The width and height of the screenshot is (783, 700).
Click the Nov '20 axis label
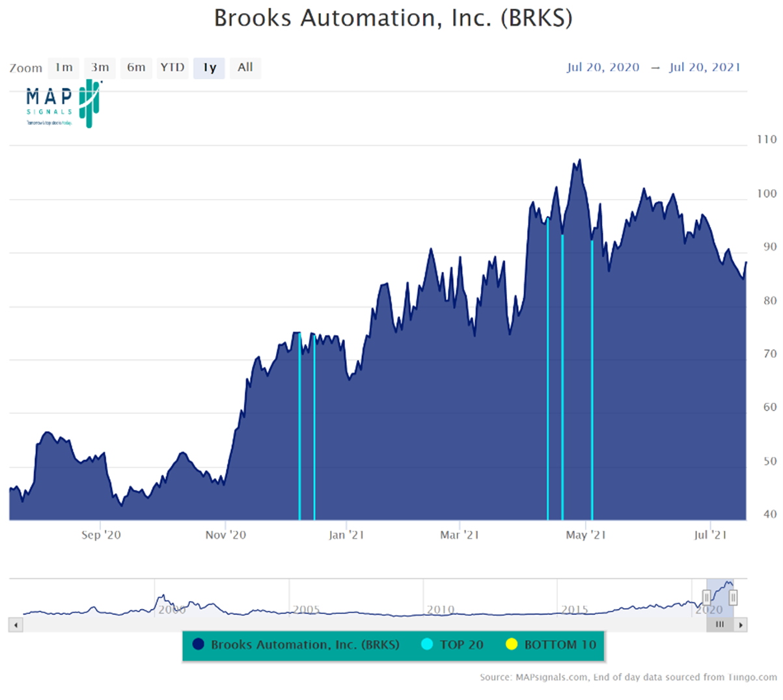[x=226, y=535]
